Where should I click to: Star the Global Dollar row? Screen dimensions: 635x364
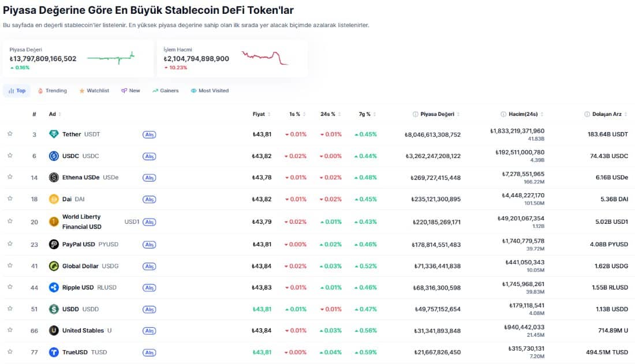[10, 265]
